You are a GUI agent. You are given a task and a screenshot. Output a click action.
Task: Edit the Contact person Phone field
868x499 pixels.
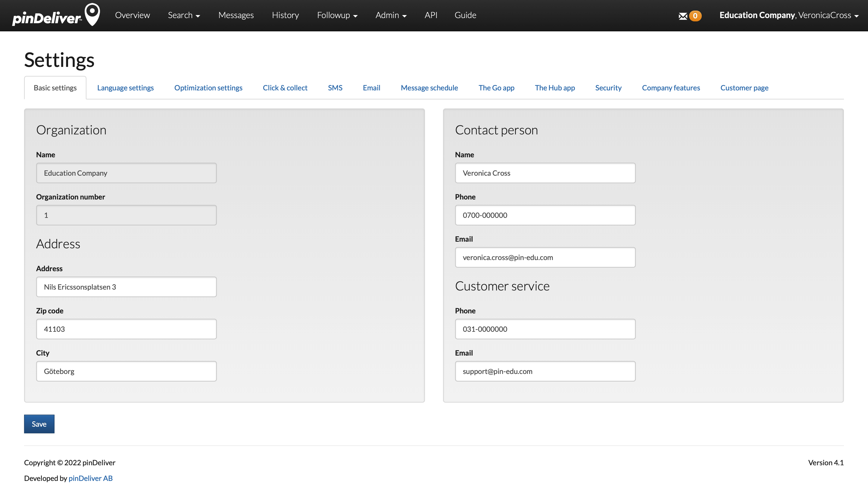545,215
